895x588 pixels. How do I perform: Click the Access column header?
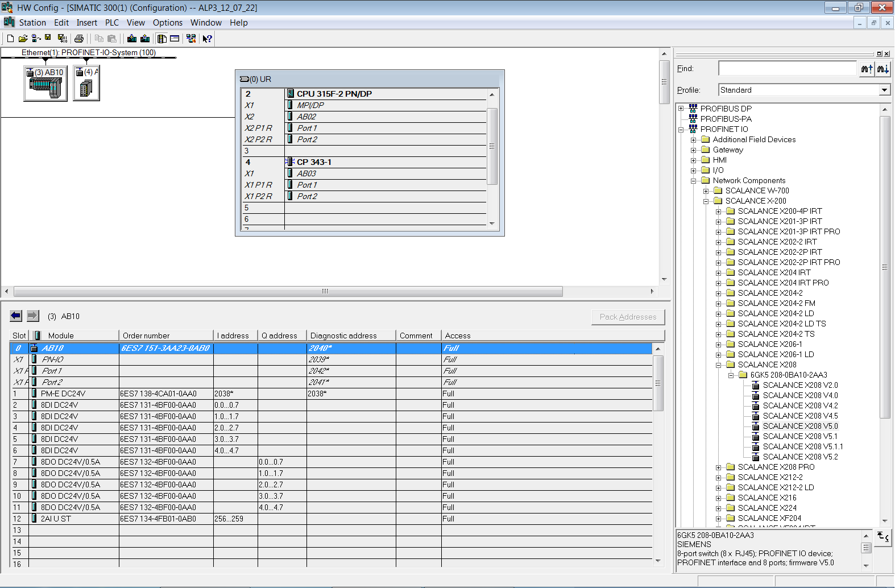coord(553,336)
